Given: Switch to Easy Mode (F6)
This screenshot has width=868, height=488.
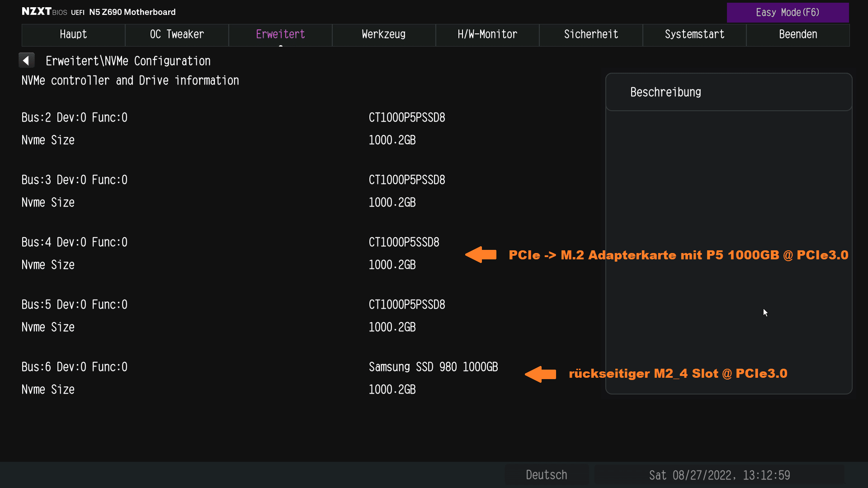Looking at the screenshot, I should click(x=788, y=13).
